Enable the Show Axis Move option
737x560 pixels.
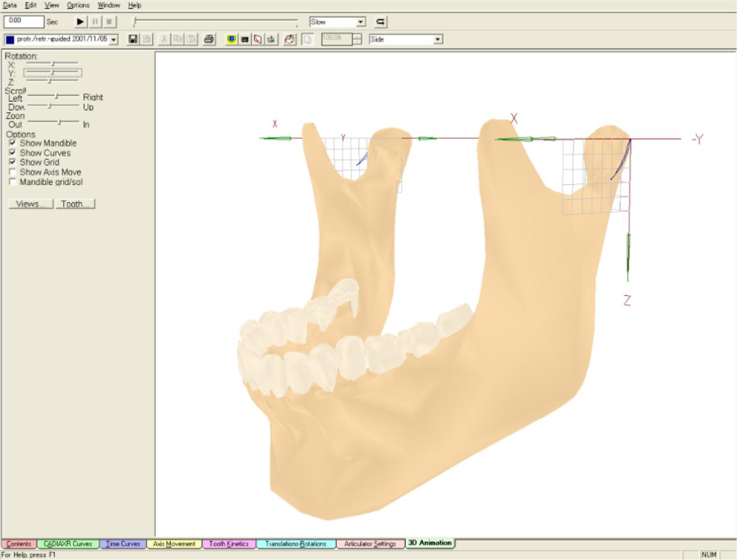coord(12,172)
